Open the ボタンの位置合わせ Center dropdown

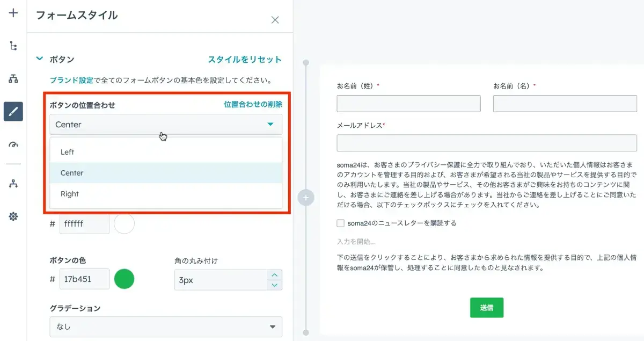pos(166,125)
